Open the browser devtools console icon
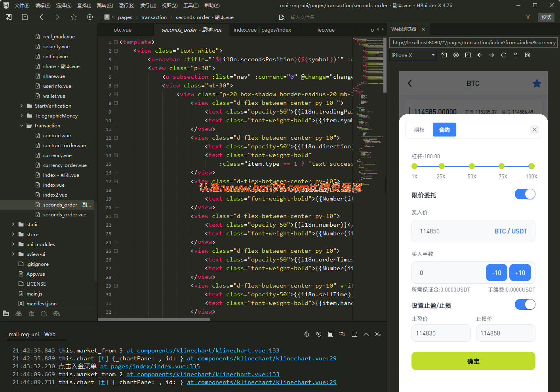 click(x=468, y=55)
